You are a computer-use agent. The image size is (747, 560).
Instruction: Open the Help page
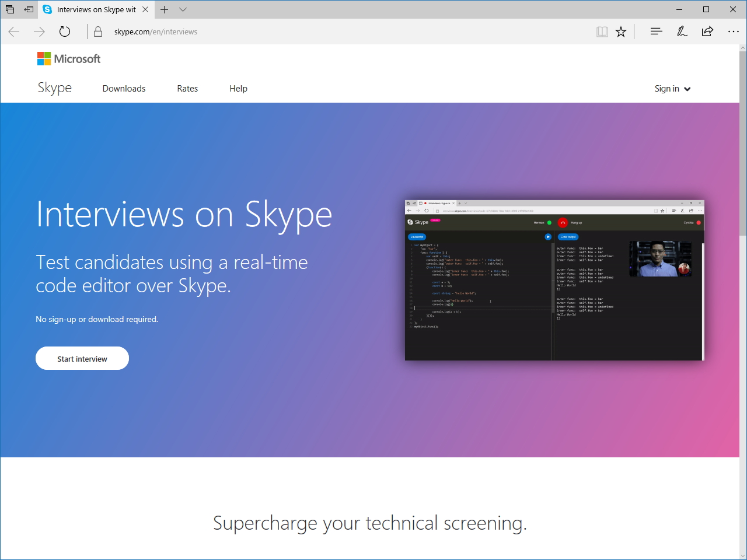(238, 89)
